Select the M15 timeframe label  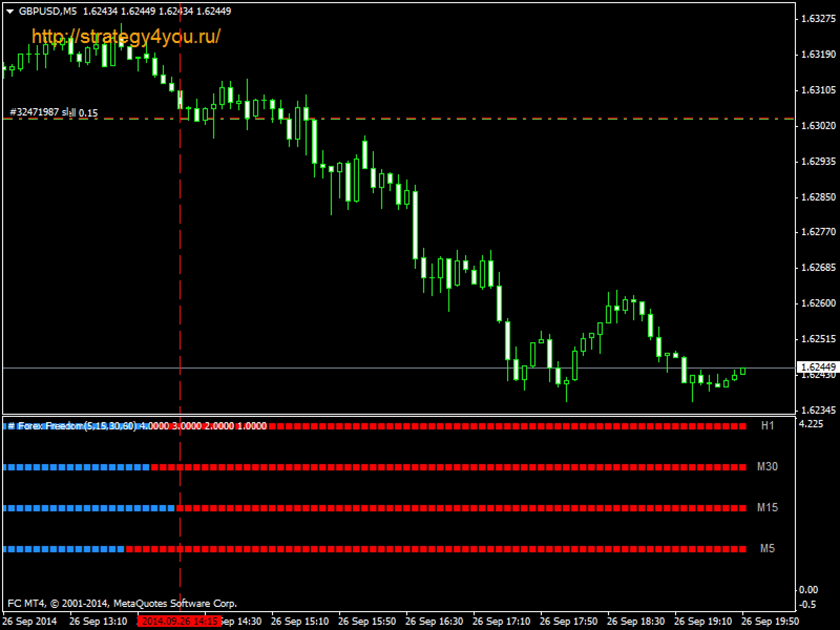click(x=767, y=508)
